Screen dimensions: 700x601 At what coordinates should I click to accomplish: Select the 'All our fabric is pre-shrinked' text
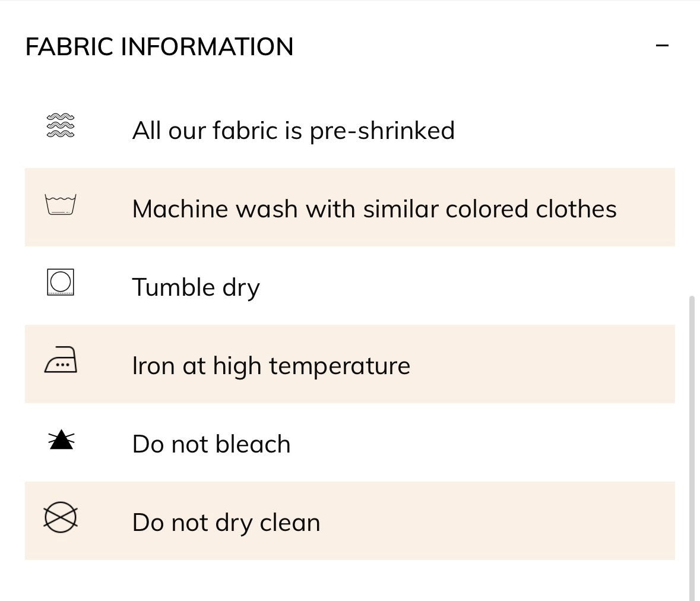(x=293, y=131)
